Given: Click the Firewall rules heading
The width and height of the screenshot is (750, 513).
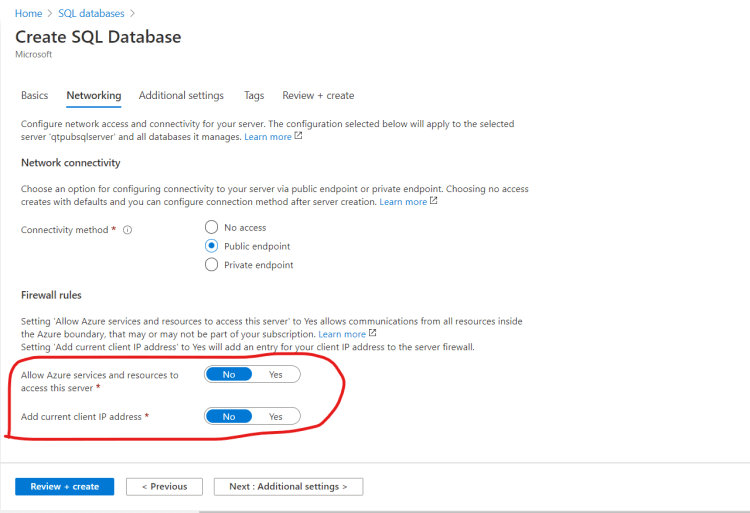Looking at the screenshot, I should click(x=51, y=295).
